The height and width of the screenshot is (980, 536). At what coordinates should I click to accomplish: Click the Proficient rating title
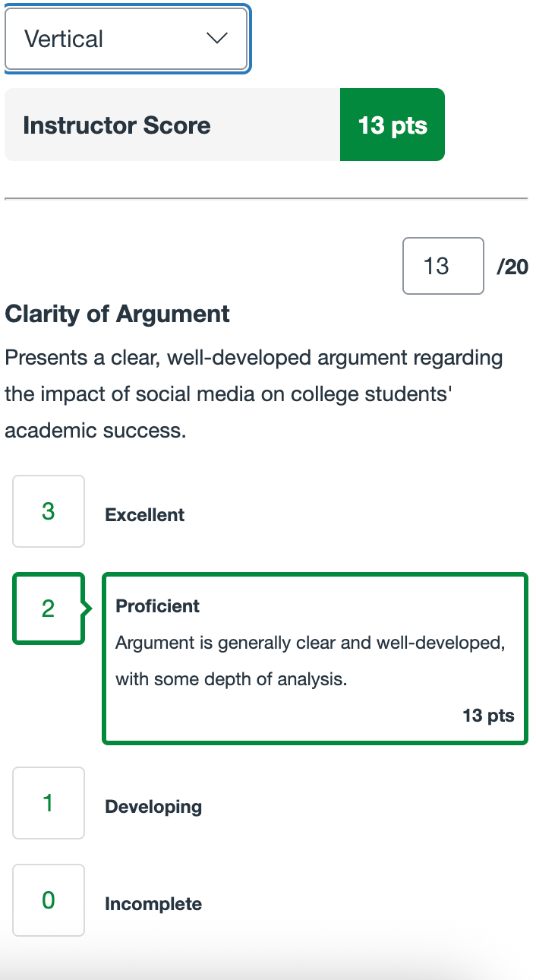[x=157, y=606]
